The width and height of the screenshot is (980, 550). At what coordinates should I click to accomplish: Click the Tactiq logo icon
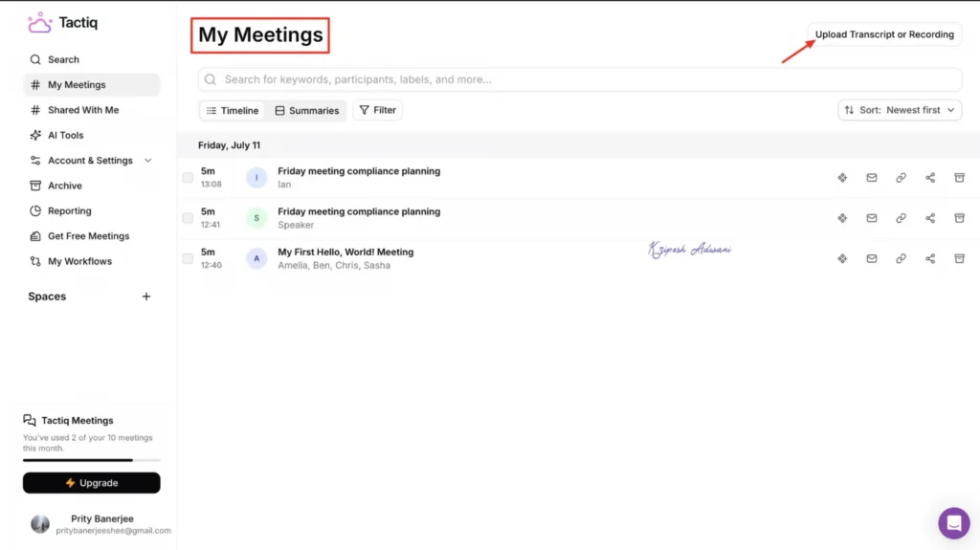click(x=39, y=23)
